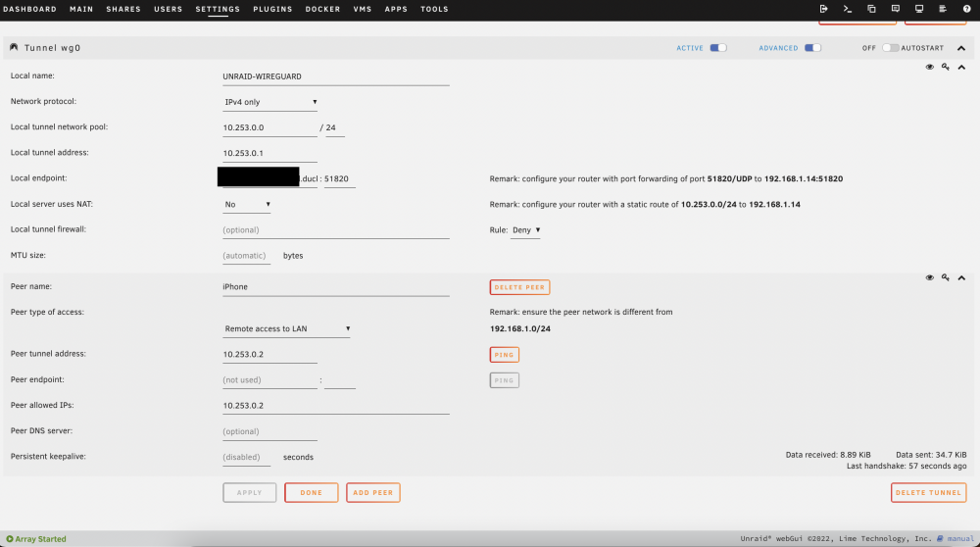Open the APPS menu tab

click(396, 9)
